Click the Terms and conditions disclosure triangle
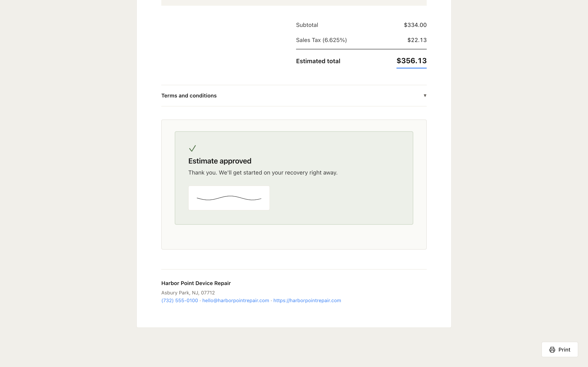 425,96
